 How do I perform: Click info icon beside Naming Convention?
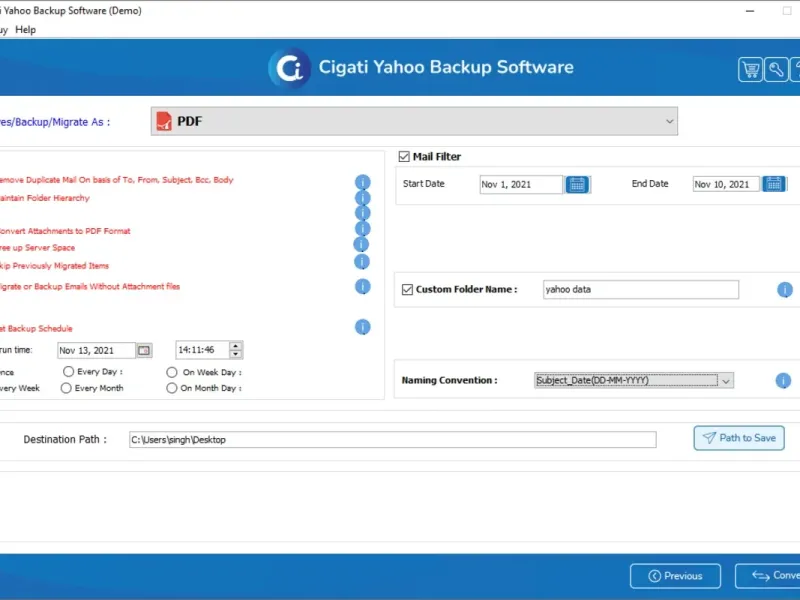783,381
